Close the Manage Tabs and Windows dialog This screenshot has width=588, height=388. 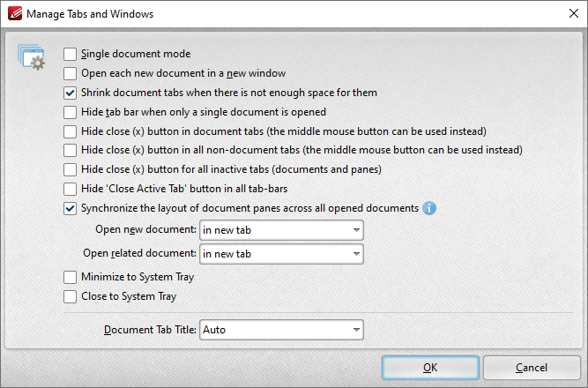pos(574,13)
